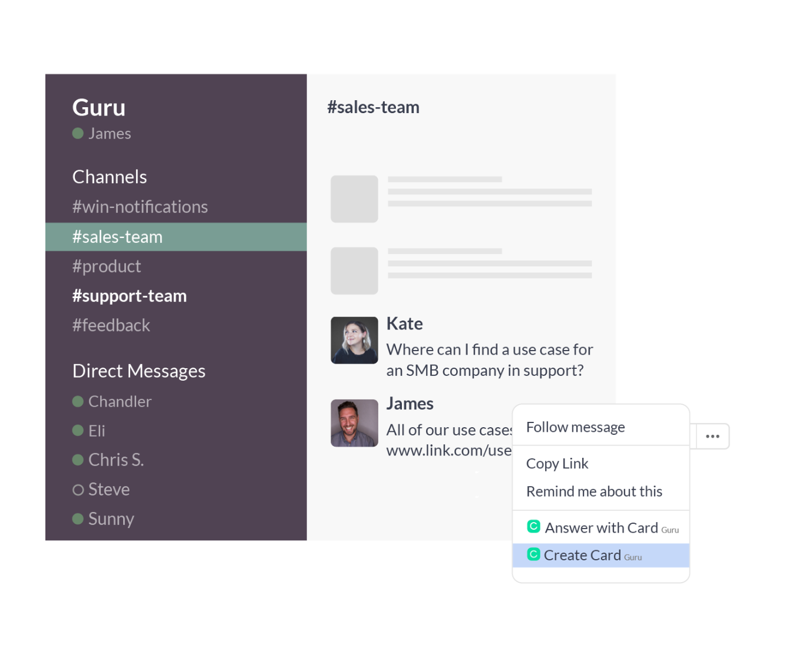Click the Guru icon beside Answer with Card
This screenshot has height=654, width=812.
pos(533,526)
